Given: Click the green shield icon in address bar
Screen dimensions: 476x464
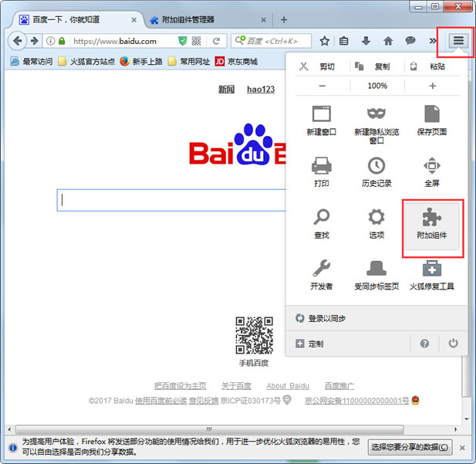Looking at the screenshot, I should pyautogui.click(x=182, y=41).
